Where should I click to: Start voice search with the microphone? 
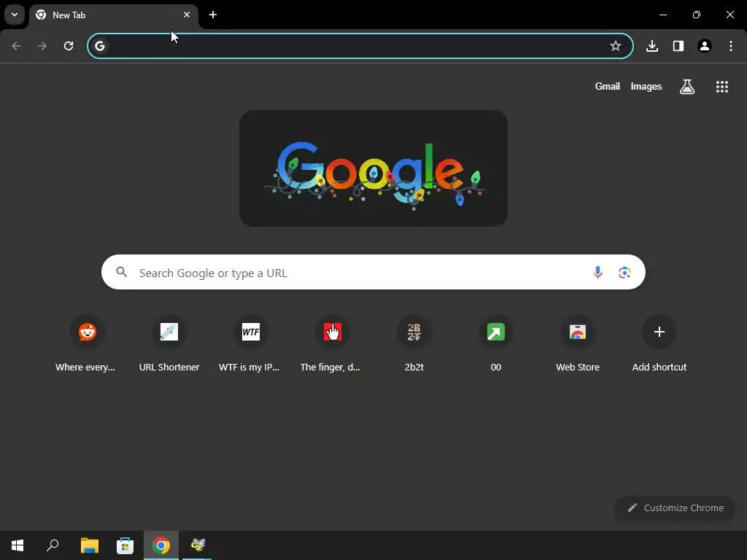point(597,273)
